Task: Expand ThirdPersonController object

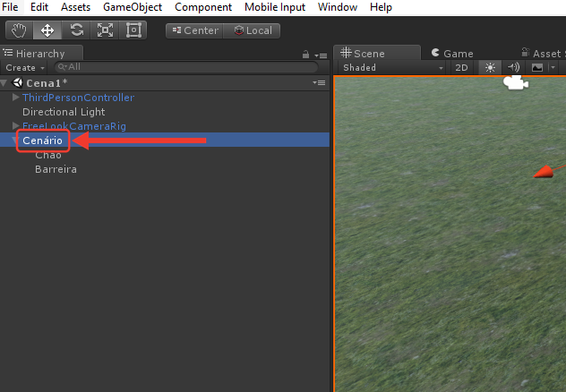Action: 15,97
